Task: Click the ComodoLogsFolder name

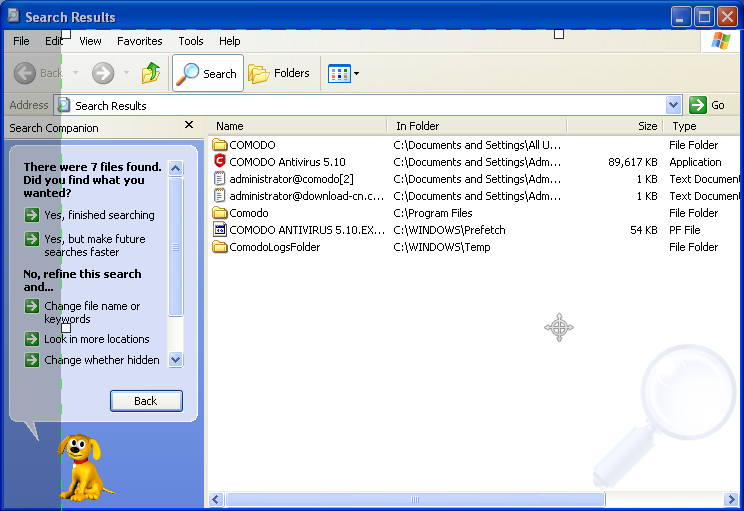Action: [x=275, y=247]
